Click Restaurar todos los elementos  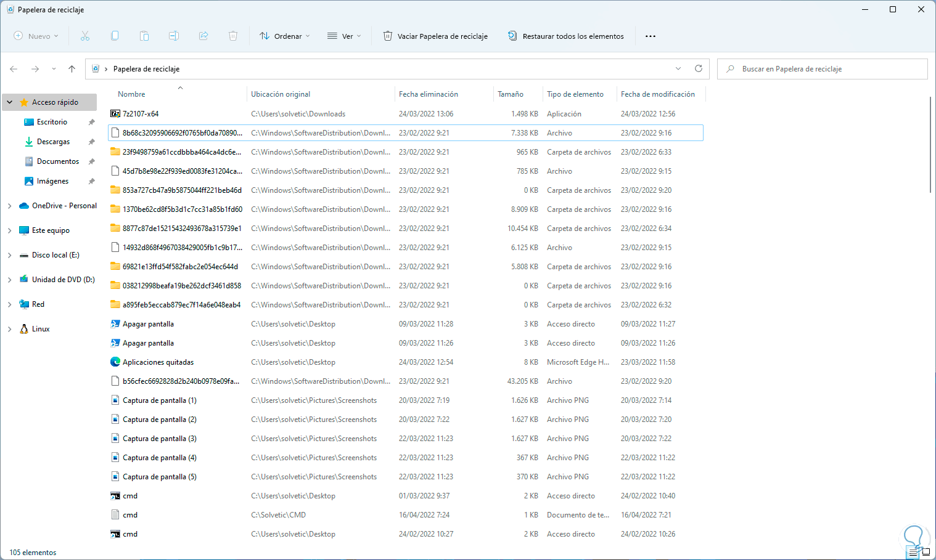click(x=566, y=36)
